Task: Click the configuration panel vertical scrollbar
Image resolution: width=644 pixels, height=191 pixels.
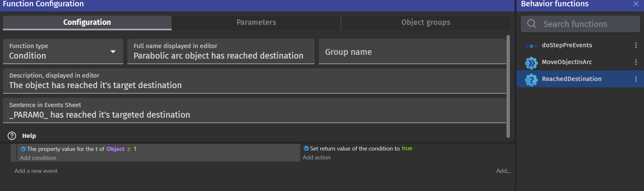Action: 508,84
